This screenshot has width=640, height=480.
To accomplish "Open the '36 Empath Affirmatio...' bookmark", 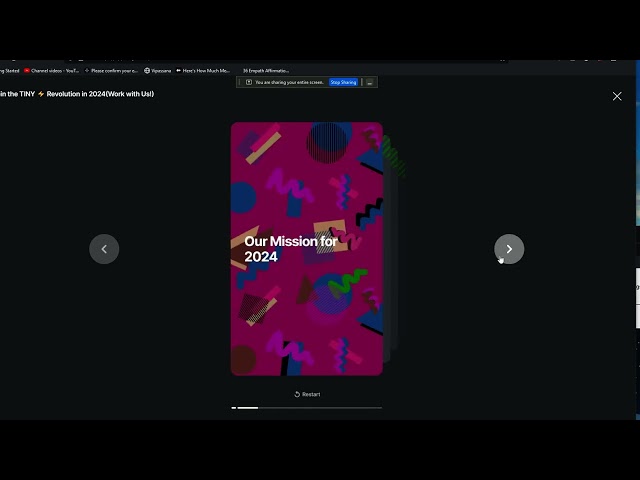I will pos(266,71).
